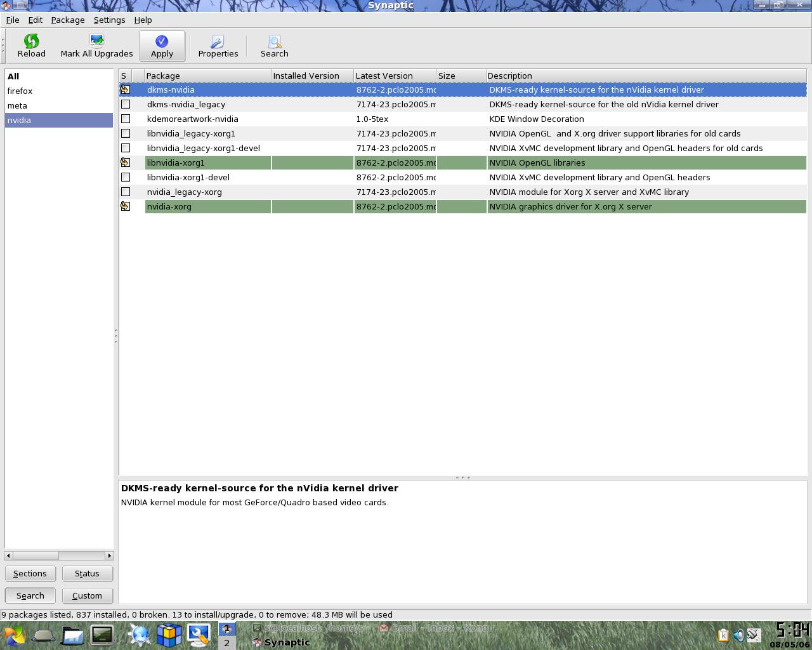Switch to virtual desktop 2 in pager
Screen dimensions: 812x650
tap(227, 642)
